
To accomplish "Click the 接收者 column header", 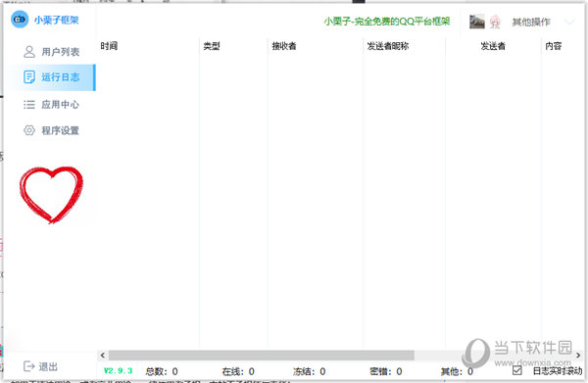I will [284, 46].
